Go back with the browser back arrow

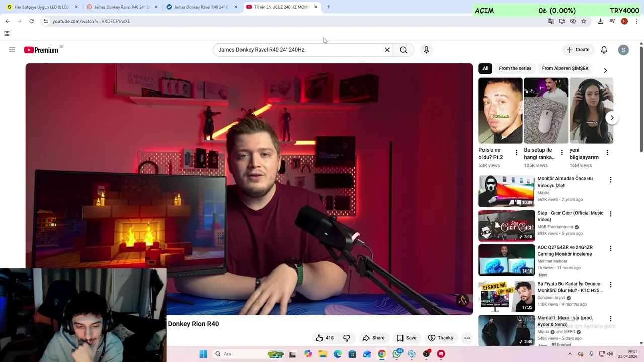[7, 21]
